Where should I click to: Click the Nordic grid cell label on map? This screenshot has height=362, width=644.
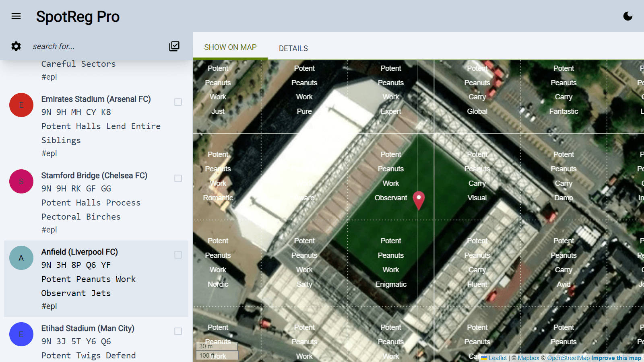pos(218,284)
